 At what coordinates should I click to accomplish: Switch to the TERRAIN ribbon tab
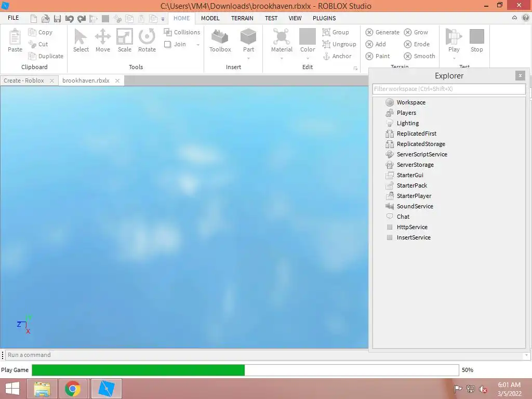[x=242, y=18]
